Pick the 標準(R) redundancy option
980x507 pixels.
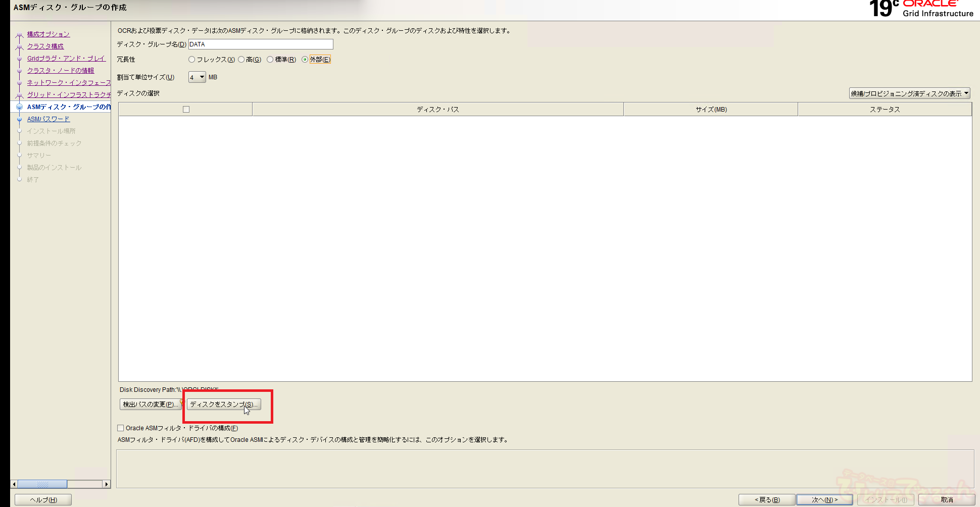coord(270,60)
